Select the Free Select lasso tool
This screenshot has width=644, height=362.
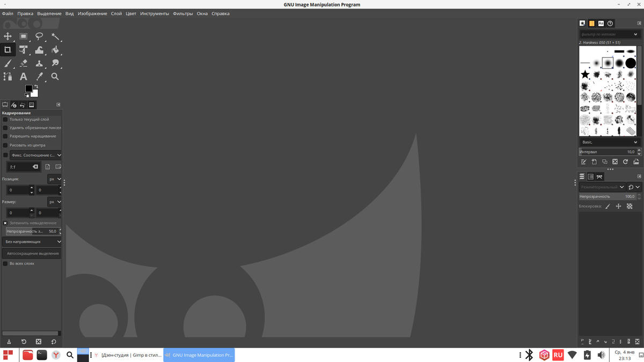click(39, 36)
